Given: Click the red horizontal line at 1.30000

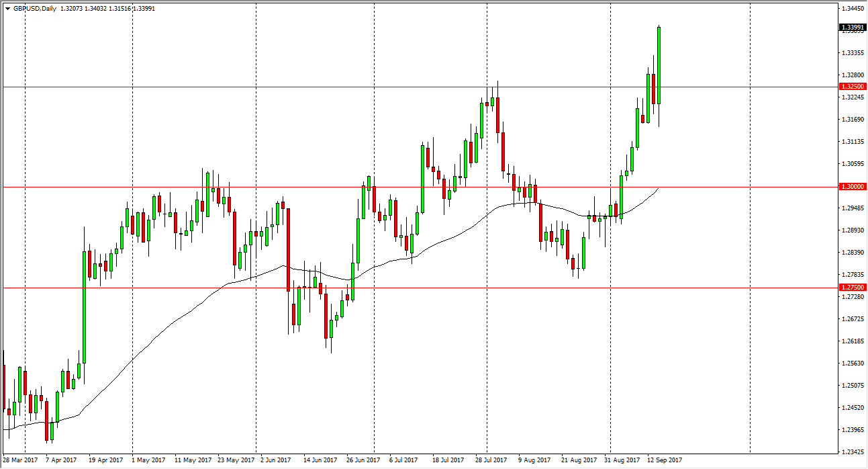Looking at the screenshot, I should pos(403,187).
